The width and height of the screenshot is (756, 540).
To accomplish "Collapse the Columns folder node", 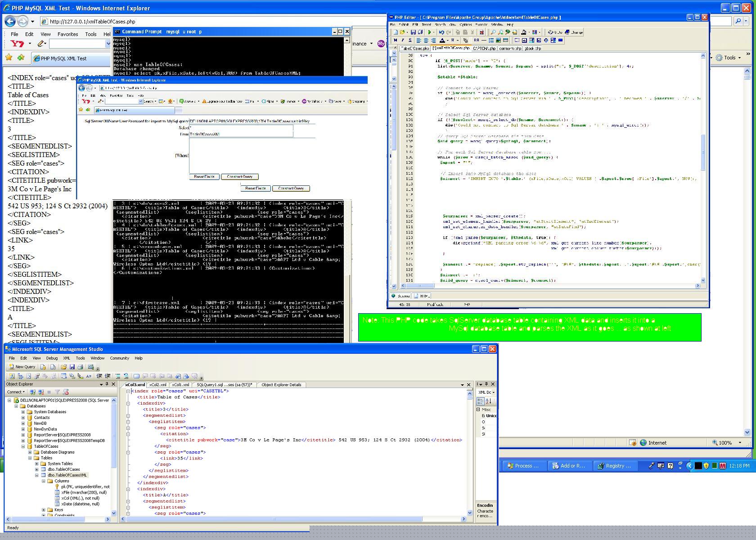I will (x=44, y=481).
